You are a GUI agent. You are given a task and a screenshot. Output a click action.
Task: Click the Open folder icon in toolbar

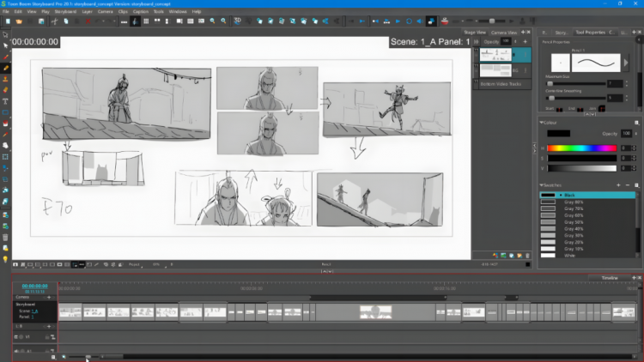coord(19,21)
